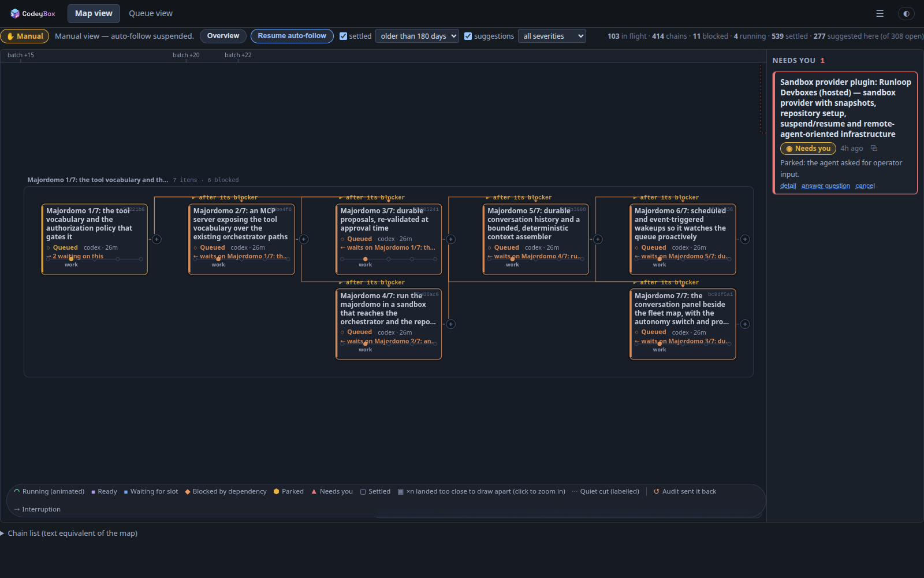Screen dimensions: 924x578
Task: Click the Parked legend hexagon icon
Action: pyautogui.click(x=276, y=491)
